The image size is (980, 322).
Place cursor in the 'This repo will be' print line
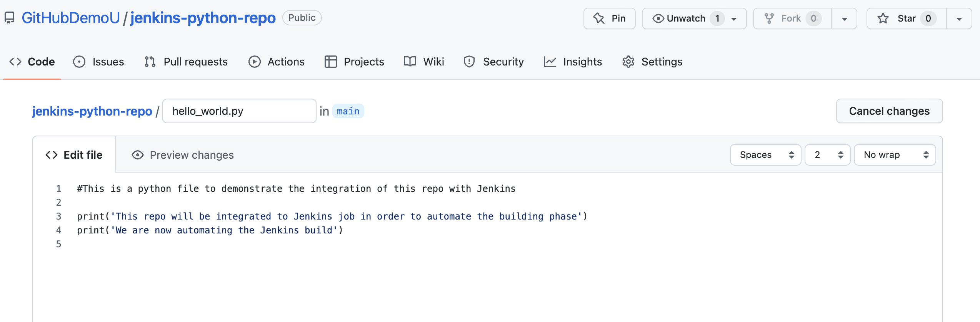332,216
